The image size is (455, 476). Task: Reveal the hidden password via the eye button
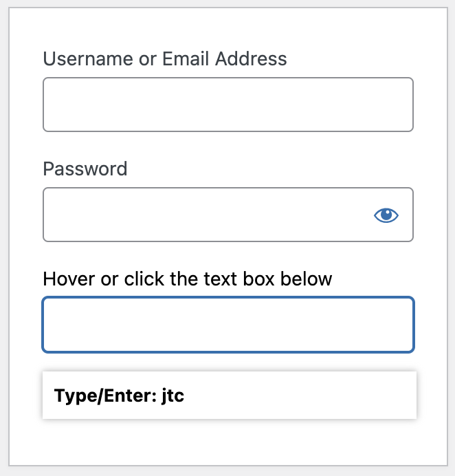point(386,215)
